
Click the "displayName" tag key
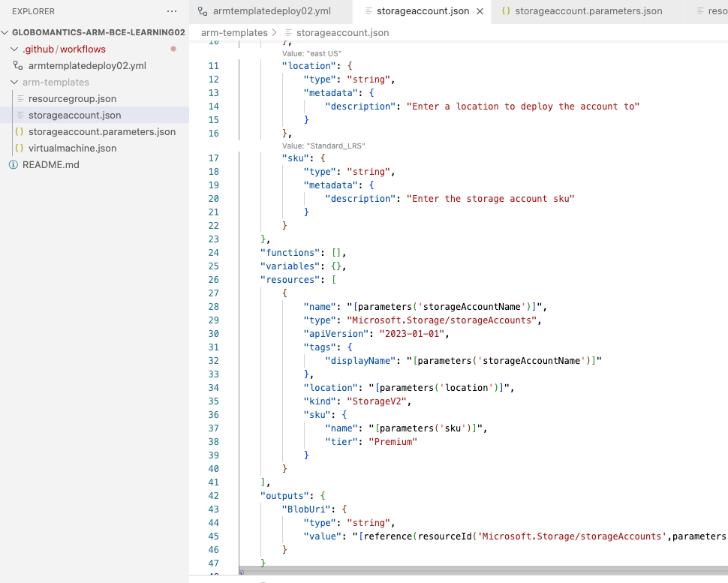(360, 361)
